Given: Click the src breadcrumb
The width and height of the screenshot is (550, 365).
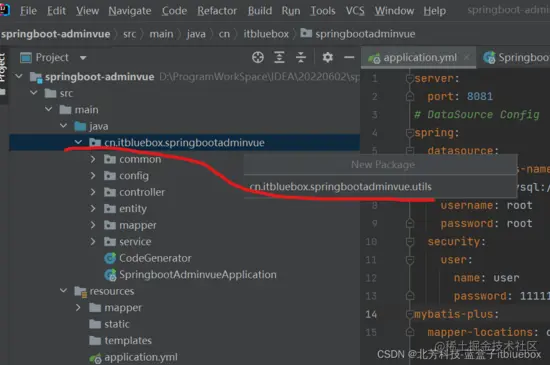Looking at the screenshot, I should pyautogui.click(x=129, y=34).
